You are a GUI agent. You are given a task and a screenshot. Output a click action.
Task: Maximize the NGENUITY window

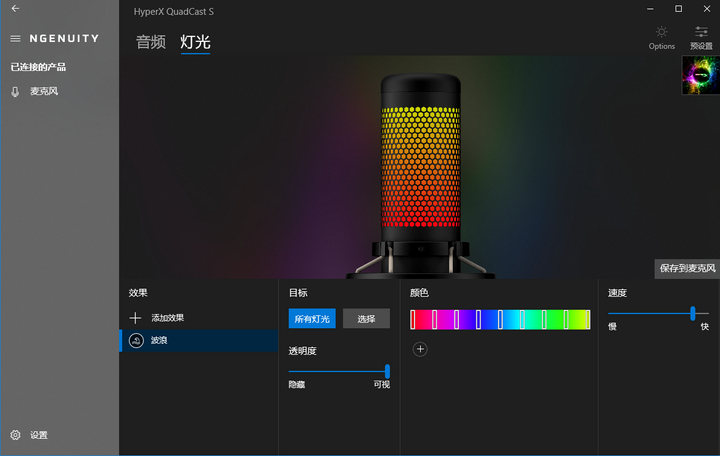[678, 9]
